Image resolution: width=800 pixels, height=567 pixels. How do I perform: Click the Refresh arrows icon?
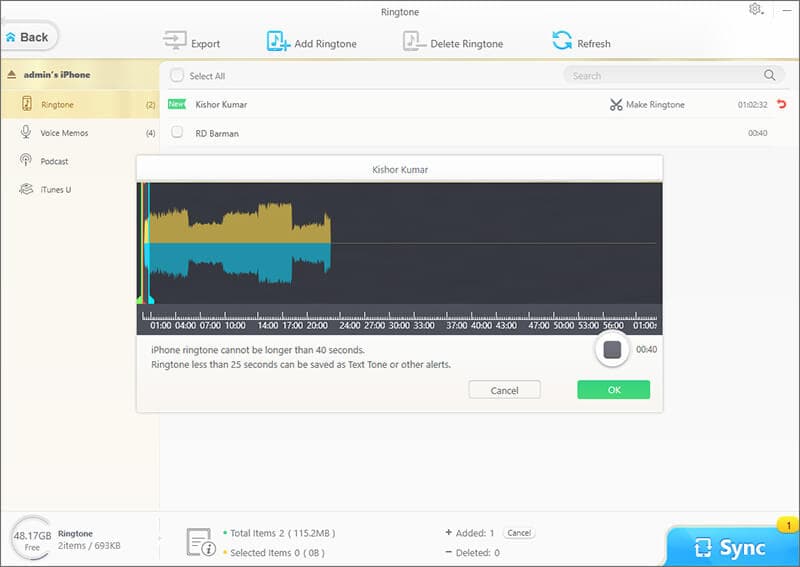562,40
